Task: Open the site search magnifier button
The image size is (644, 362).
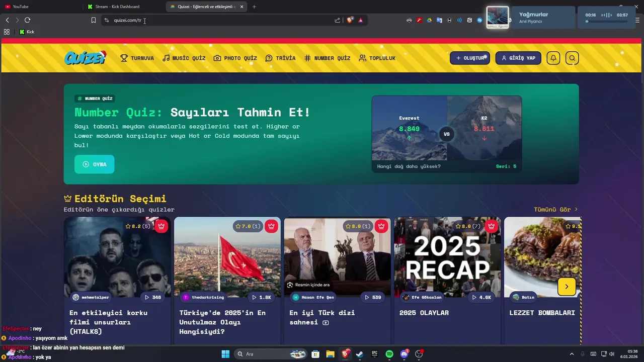Action: click(x=572, y=58)
